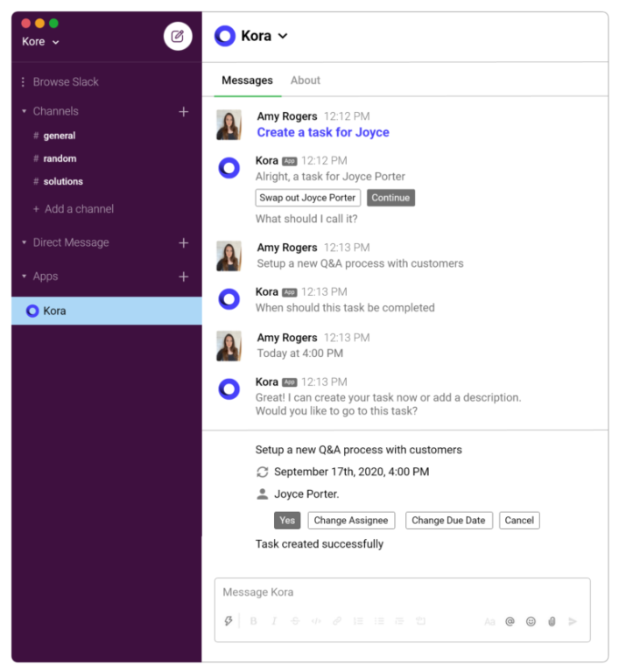This screenshot has height=672, width=619.
Task: Add a new channel with Channels plus
Action: 184,112
